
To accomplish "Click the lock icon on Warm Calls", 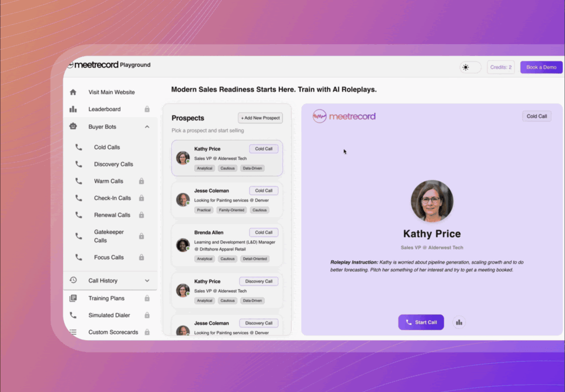I will (x=142, y=181).
